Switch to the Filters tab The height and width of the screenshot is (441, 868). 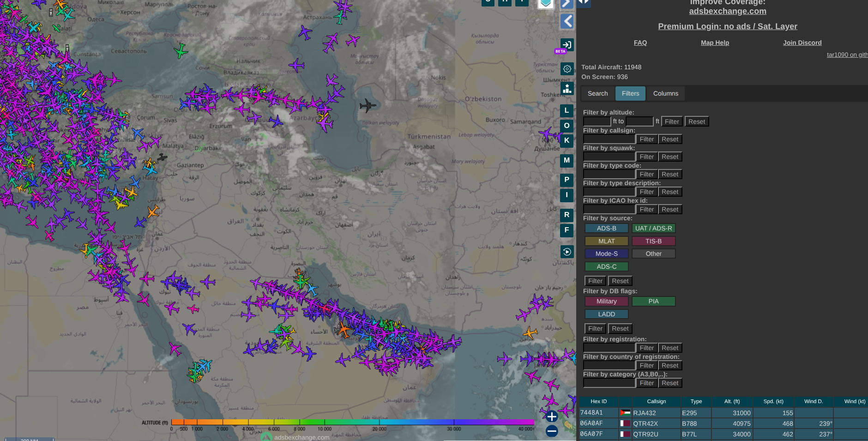(630, 93)
